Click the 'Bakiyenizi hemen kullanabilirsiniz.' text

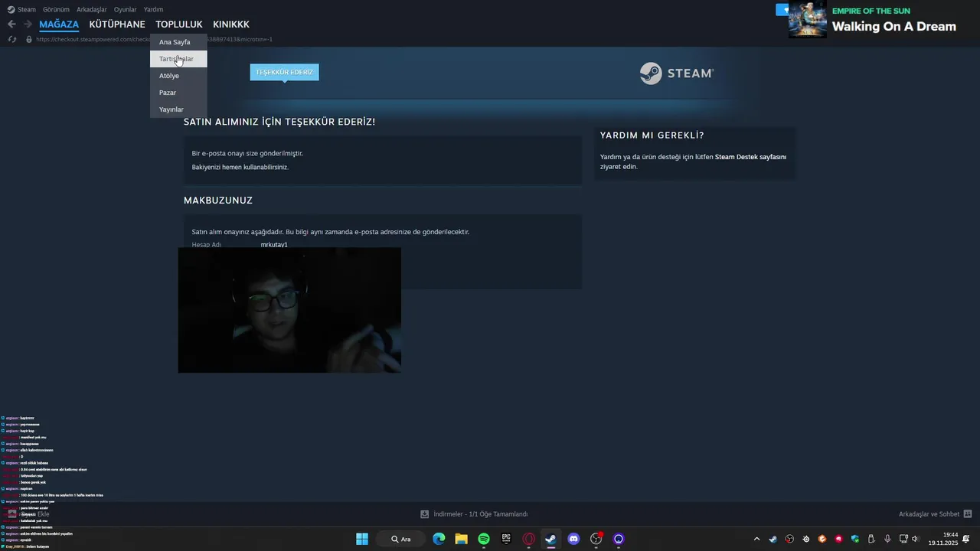pos(240,167)
